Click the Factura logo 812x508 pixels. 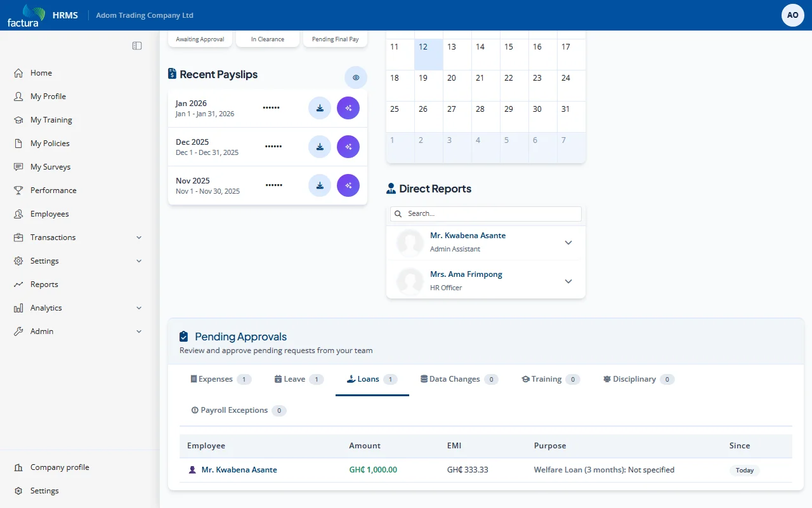click(x=26, y=15)
